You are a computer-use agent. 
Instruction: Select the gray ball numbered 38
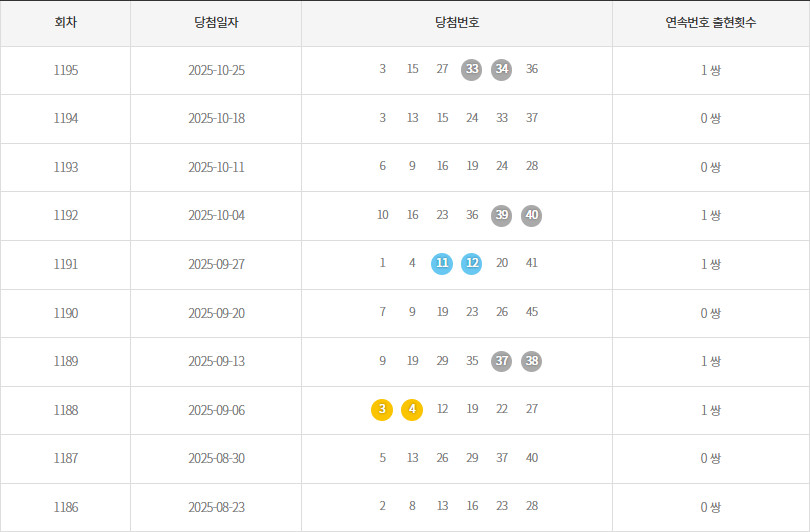(x=532, y=361)
